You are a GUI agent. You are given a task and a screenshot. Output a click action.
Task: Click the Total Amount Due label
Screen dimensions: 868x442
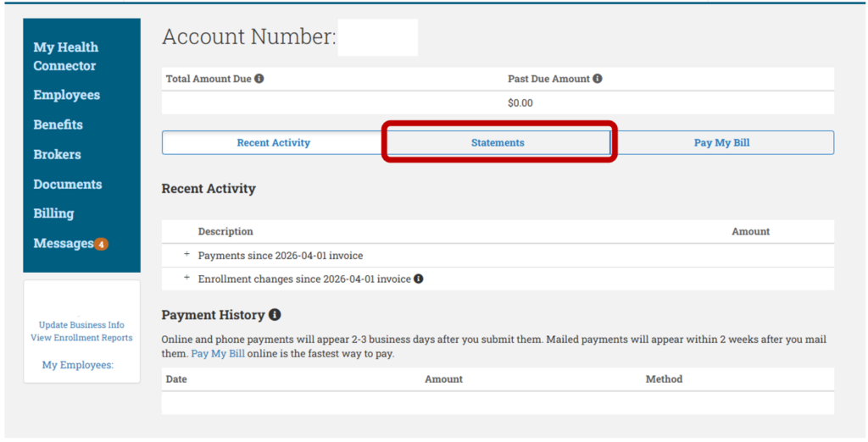[209, 79]
